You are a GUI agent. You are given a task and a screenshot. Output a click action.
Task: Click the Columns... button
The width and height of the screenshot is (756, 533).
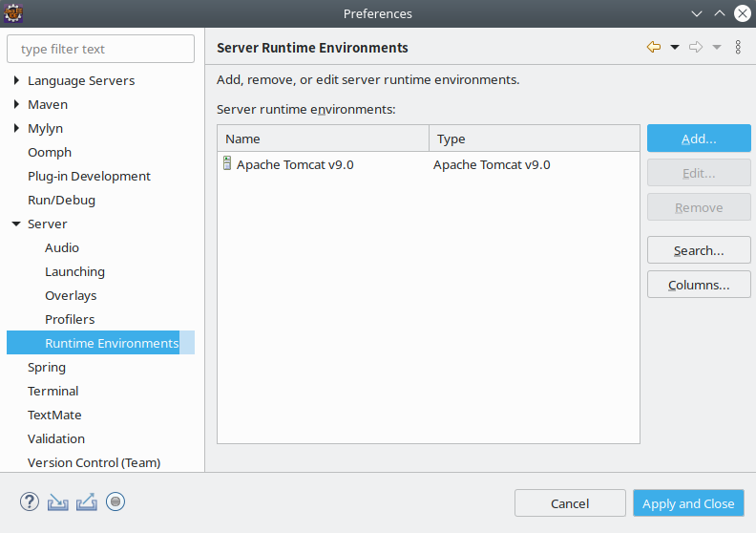tap(699, 285)
